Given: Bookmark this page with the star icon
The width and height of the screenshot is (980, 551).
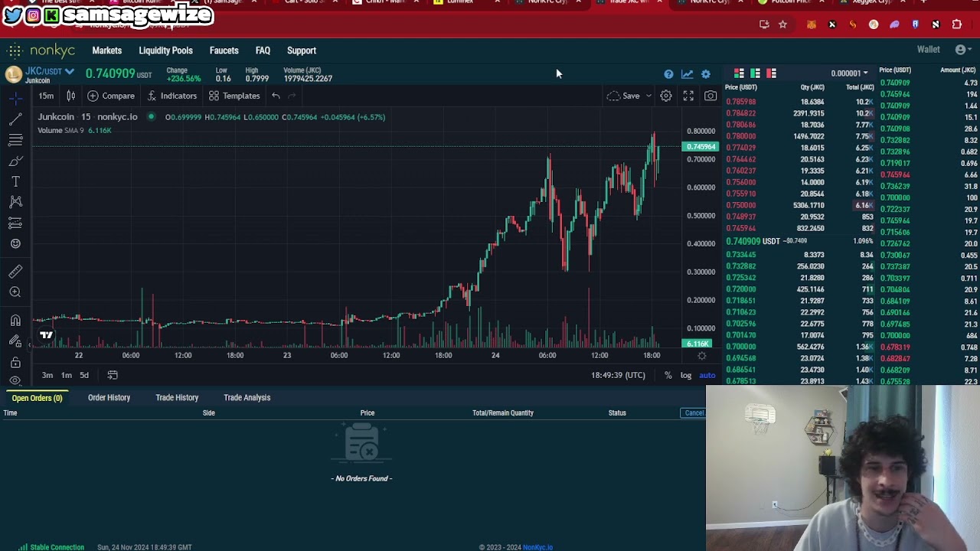Looking at the screenshot, I should (x=782, y=24).
